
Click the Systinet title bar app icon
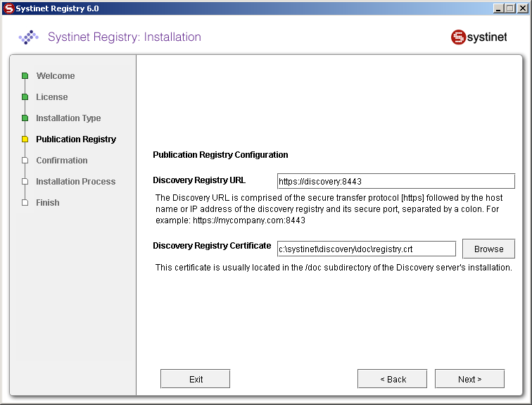(x=9, y=8)
